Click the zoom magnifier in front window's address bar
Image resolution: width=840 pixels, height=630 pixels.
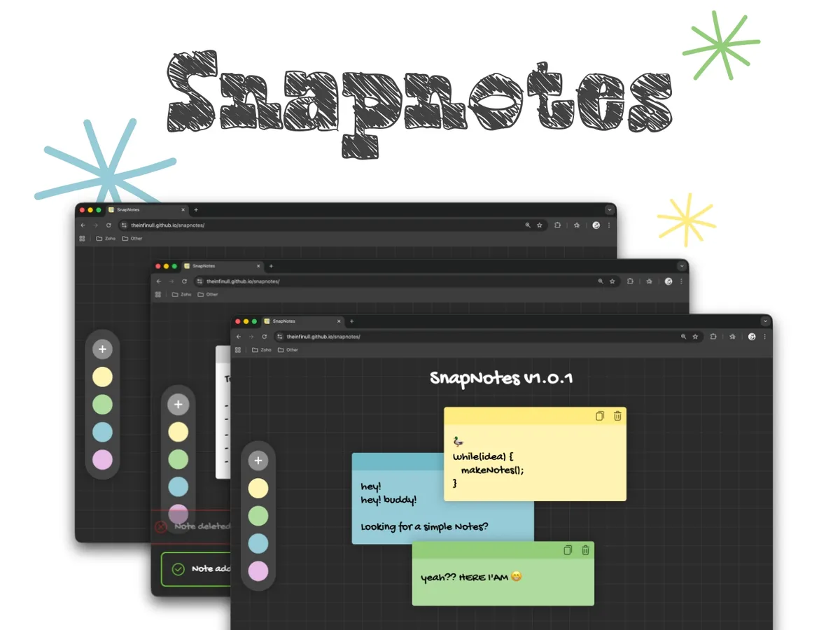[x=684, y=337]
